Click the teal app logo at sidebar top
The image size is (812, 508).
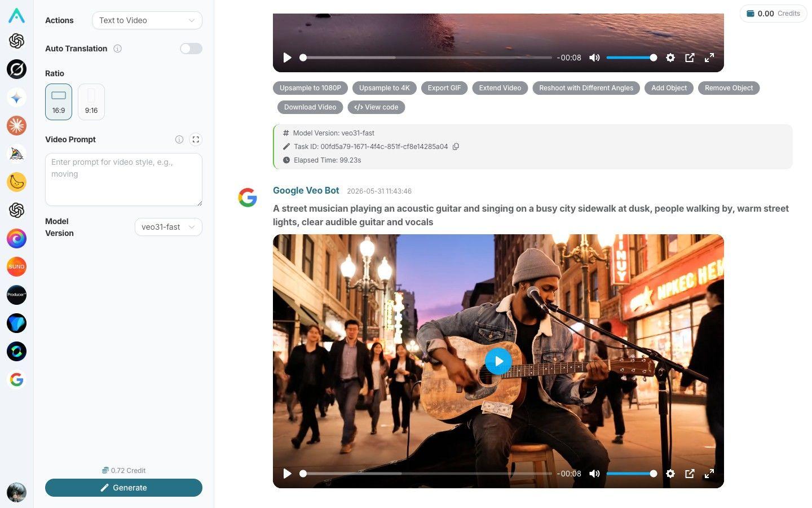pyautogui.click(x=16, y=15)
